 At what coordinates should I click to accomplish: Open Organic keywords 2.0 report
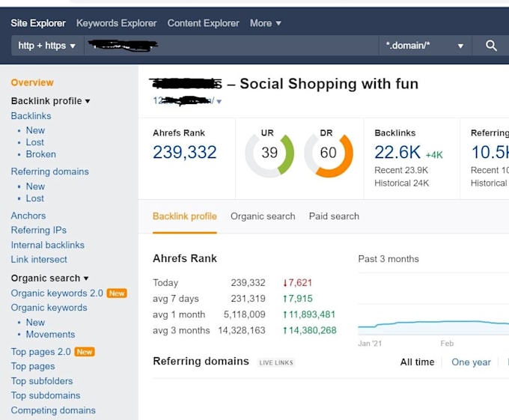pyautogui.click(x=57, y=293)
